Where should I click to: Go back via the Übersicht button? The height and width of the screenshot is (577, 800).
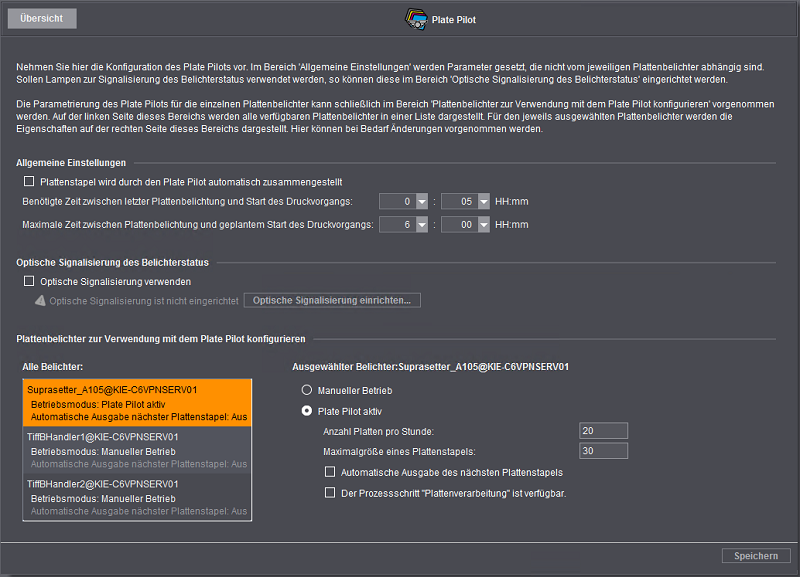[40, 18]
